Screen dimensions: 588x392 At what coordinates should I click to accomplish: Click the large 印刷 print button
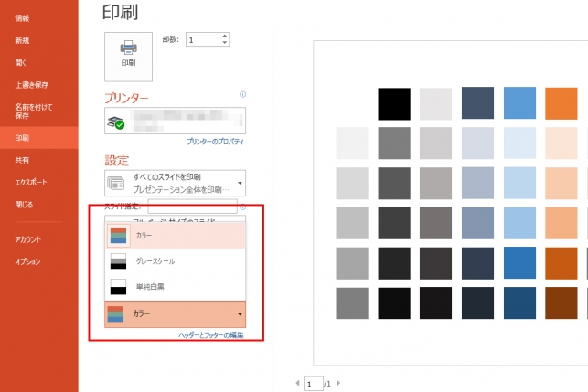[128, 57]
